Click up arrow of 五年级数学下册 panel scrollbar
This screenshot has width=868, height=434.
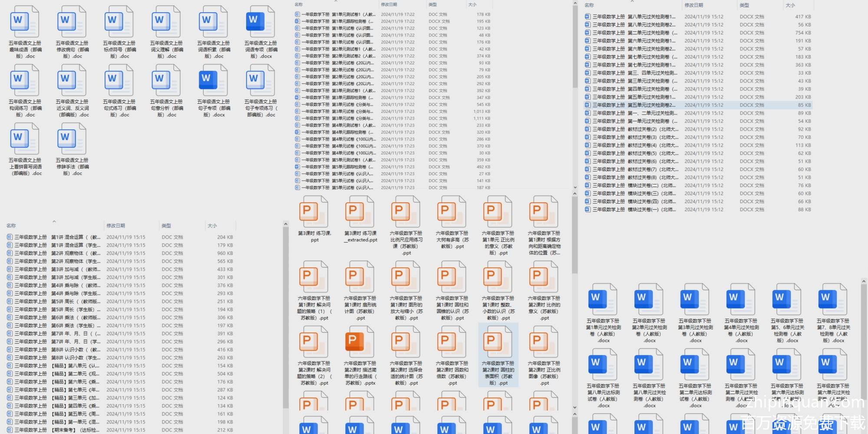[x=864, y=282]
